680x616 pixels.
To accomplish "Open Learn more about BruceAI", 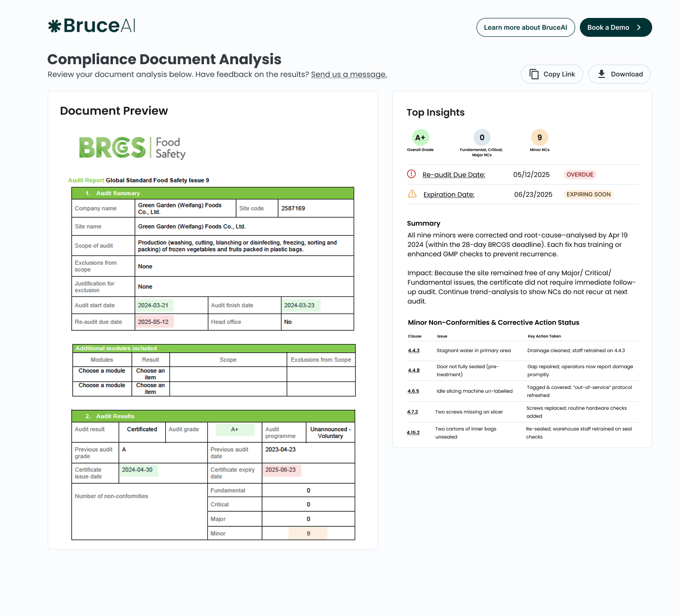I will (x=525, y=27).
